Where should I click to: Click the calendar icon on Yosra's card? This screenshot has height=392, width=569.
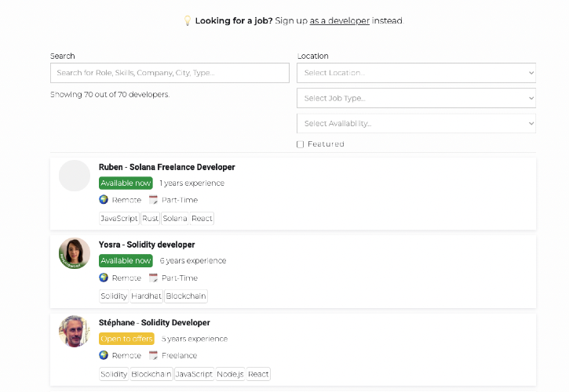pos(154,278)
